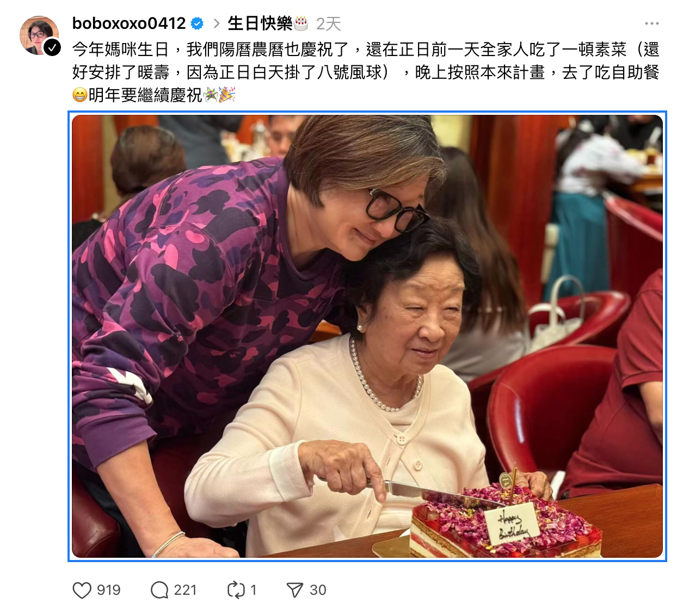This screenshot has width=689, height=616.
Task: Open the birthday cake photo
Action: [367, 336]
